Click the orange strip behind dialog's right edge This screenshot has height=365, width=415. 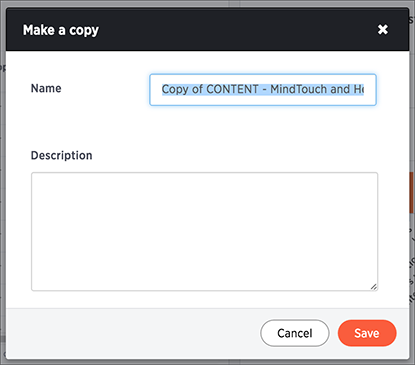coord(412,193)
